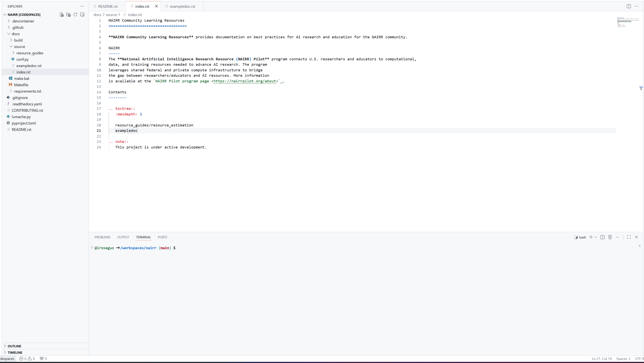Expand the .github folder
The height and width of the screenshot is (363, 644).
[9, 27]
